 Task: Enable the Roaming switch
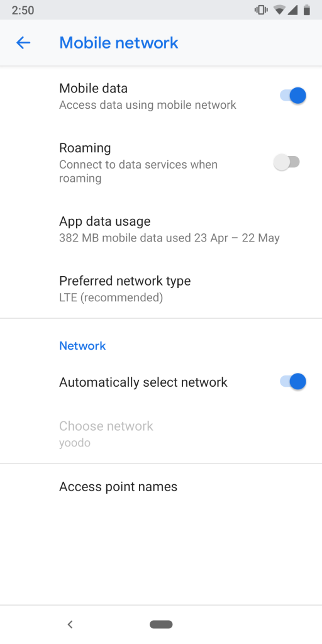click(x=287, y=162)
